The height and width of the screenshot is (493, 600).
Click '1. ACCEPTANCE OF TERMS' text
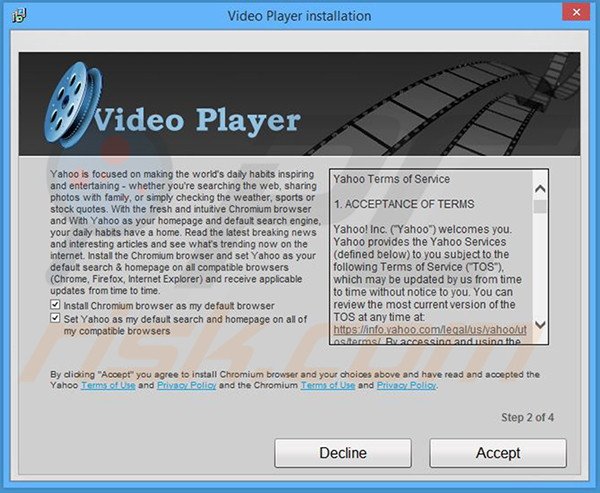pyautogui.click(x=404, y=204)
